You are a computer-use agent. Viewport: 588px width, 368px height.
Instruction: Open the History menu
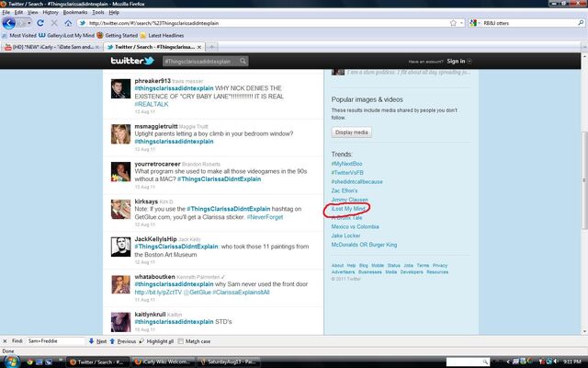pos(51,12)
